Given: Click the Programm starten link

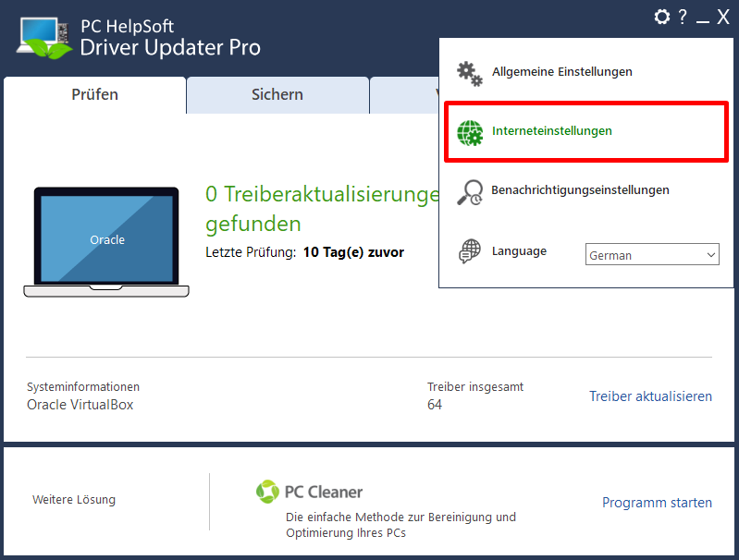Looking at the screenshot, I should 657,503.
